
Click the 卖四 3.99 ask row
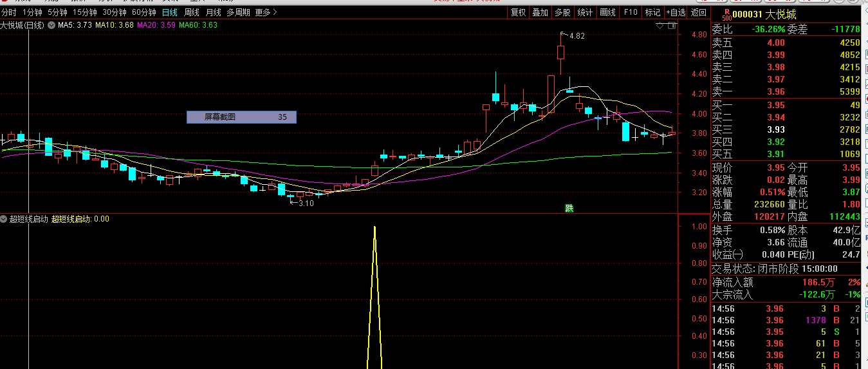786,55
